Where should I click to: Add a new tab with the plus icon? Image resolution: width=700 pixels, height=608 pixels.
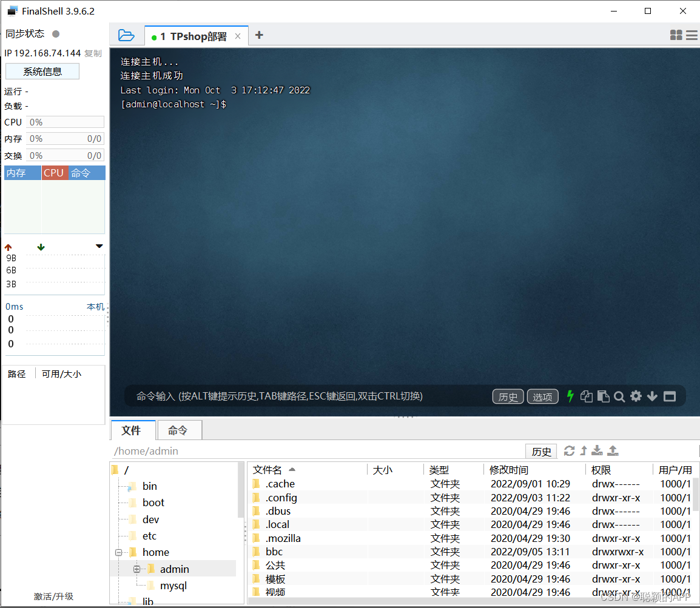pos(259,35)
